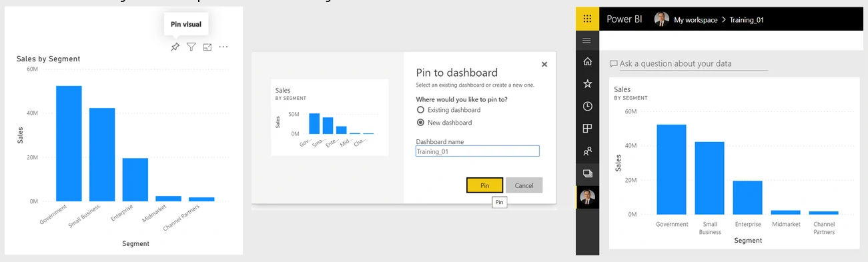Image resolution: width=868 pixels, height=262 pixels.
Task: Select the New dashboard radio option
Action: 420,123
